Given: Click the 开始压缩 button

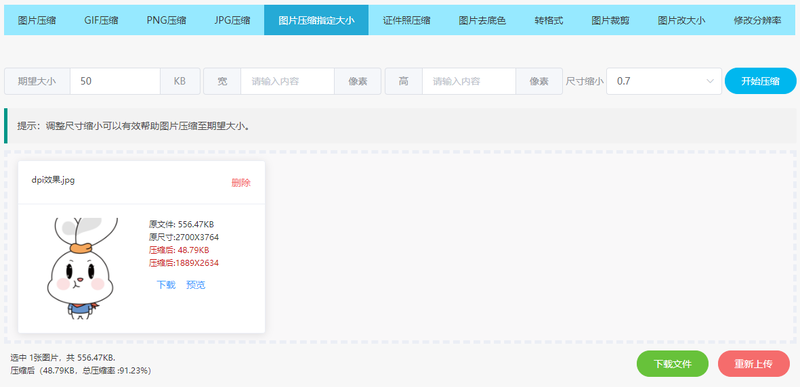Looking at the screenshot, I should pos(760,81).
